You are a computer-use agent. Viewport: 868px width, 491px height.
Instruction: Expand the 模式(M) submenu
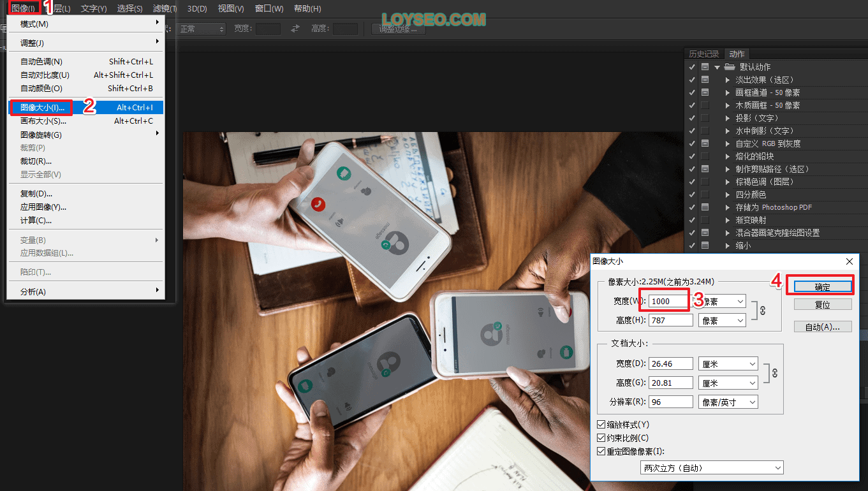coord(85,24)
